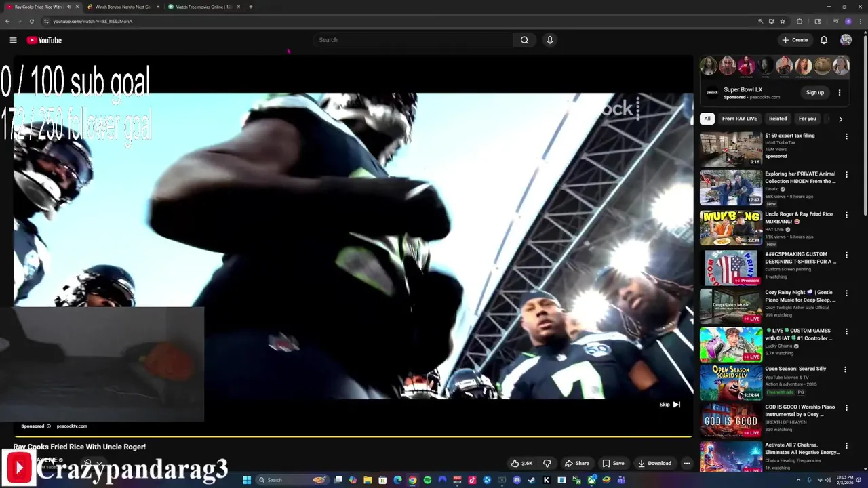Skip the ad
This screenshot has width=868, height=488.
[670, 405]
